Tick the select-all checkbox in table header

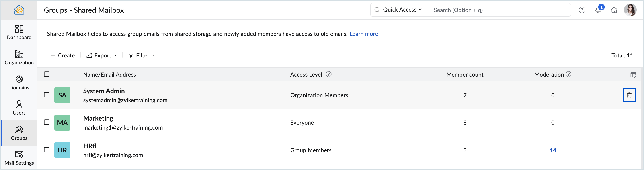point(47,74)
